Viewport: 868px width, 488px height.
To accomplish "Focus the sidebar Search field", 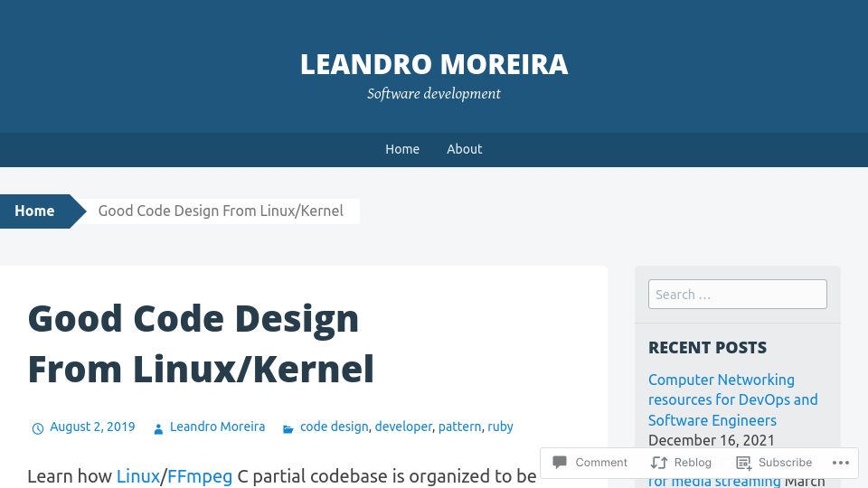I will 738,295.
